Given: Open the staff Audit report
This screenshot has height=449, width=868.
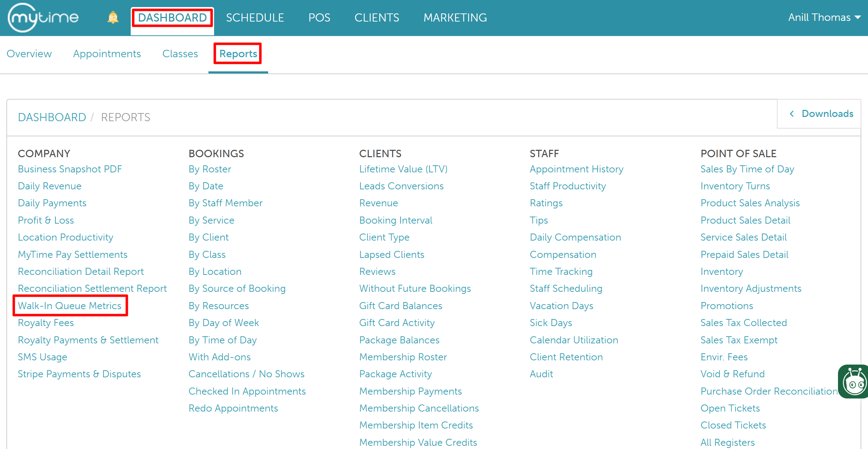Looking at the screenshot, I should point(542,374).
